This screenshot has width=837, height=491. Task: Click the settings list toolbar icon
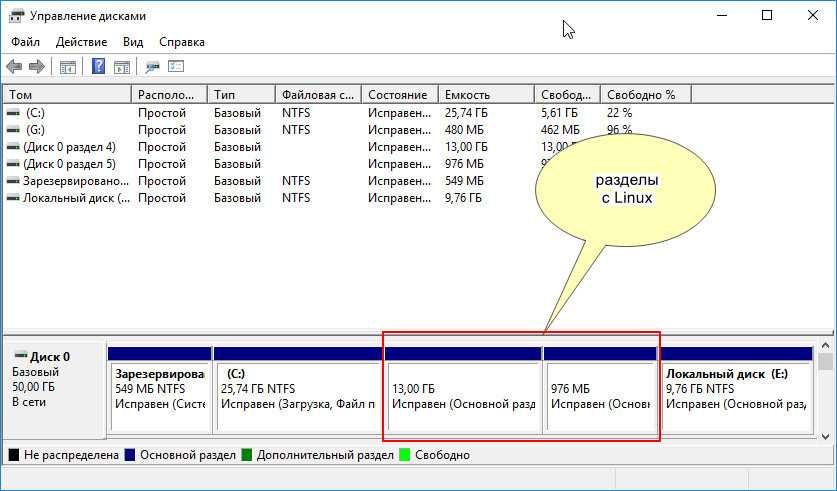point(176,67)
